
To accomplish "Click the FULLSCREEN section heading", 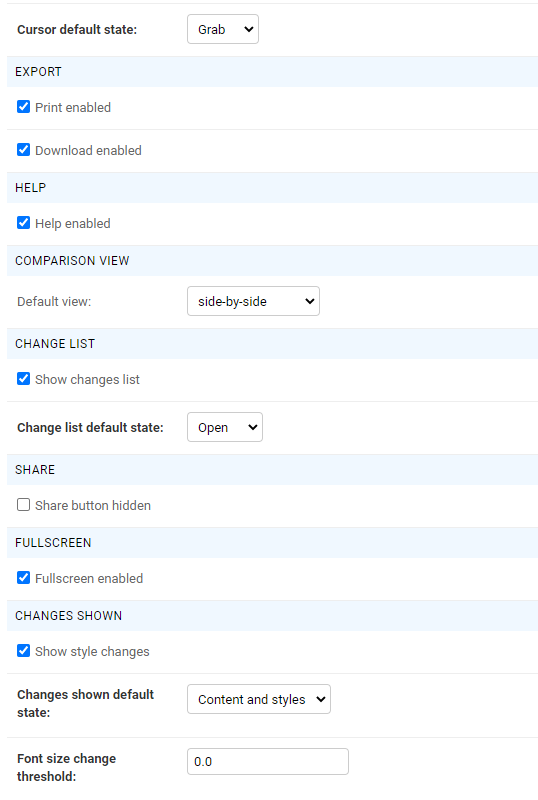I will pyautogui.click(x=53, y=543).
